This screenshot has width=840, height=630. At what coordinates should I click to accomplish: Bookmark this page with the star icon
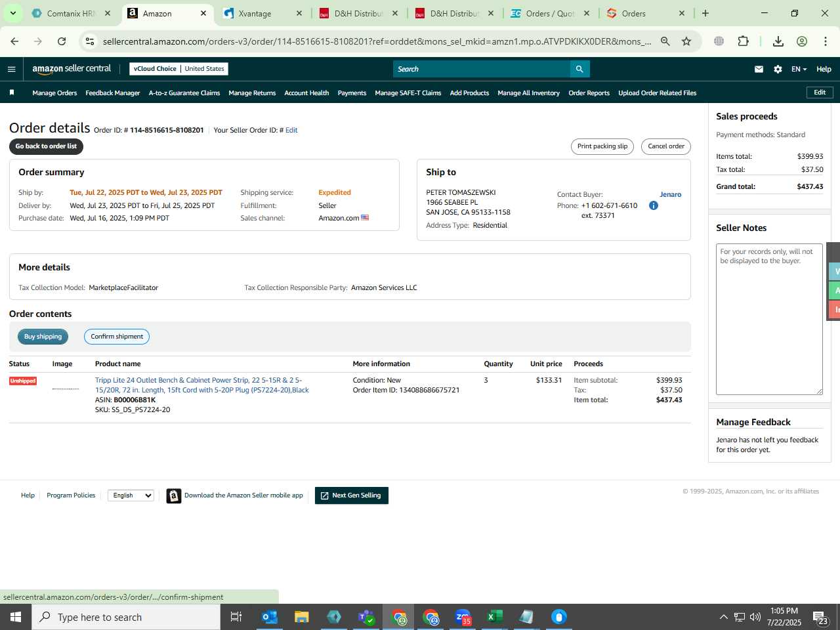coord(686,41)
